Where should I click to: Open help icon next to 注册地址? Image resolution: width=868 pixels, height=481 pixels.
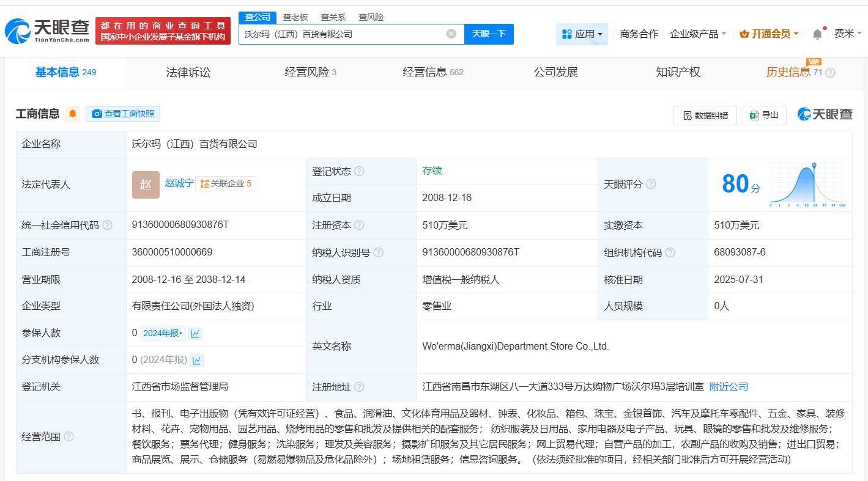pyautogui.click(x=359, y=387)
